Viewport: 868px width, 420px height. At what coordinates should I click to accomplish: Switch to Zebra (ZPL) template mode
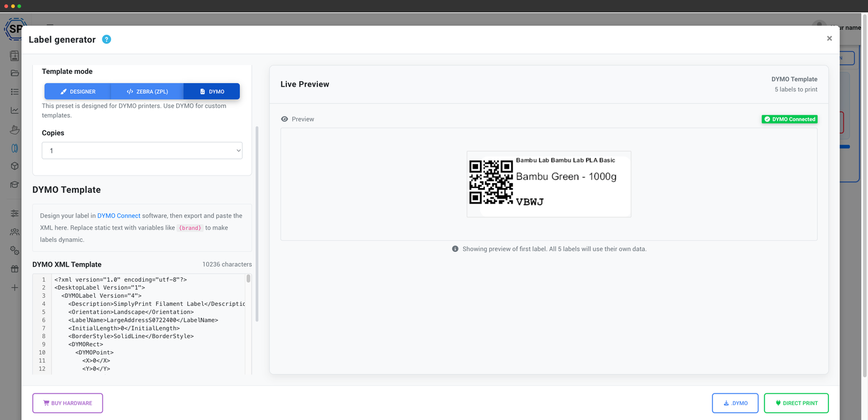click(x=147, y=91)
